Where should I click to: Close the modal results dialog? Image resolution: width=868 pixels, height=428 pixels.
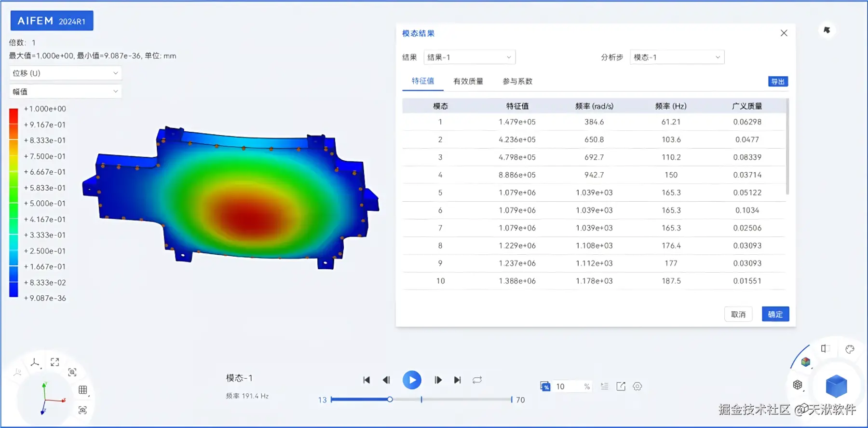pos(784,33)
